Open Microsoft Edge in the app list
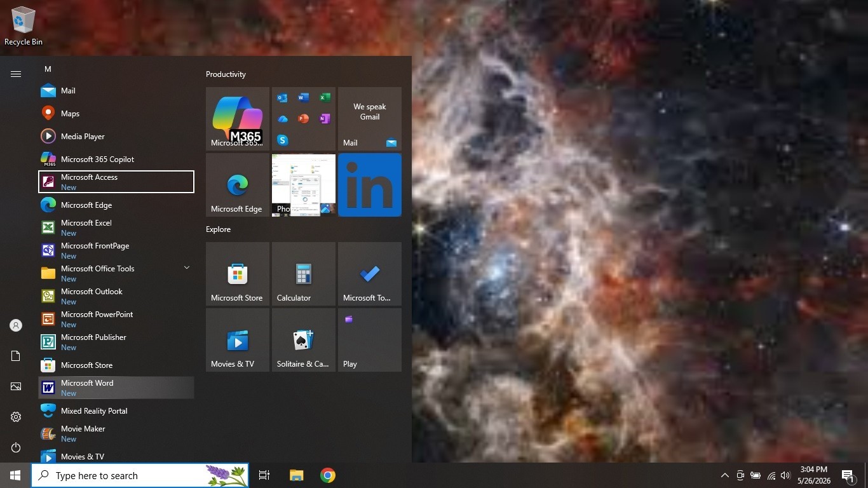 pyautogui.click(x=116, y=205)
